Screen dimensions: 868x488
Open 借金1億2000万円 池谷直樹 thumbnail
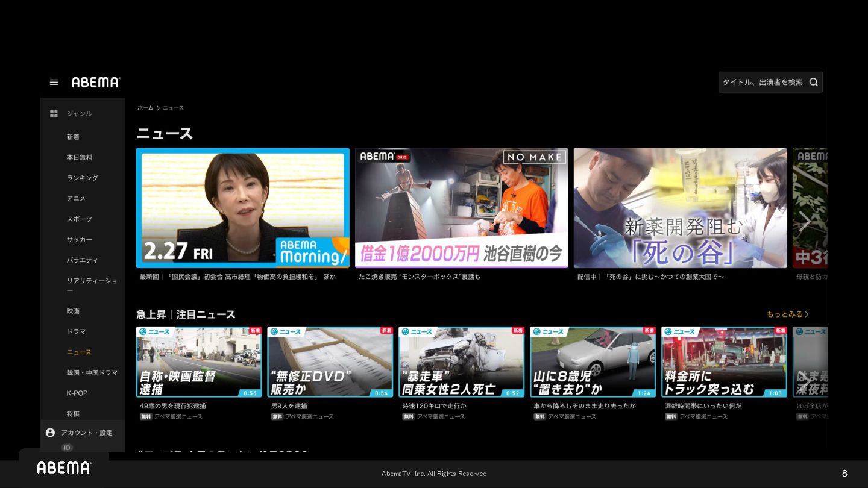pyautogui.click(x=462, y=208)
